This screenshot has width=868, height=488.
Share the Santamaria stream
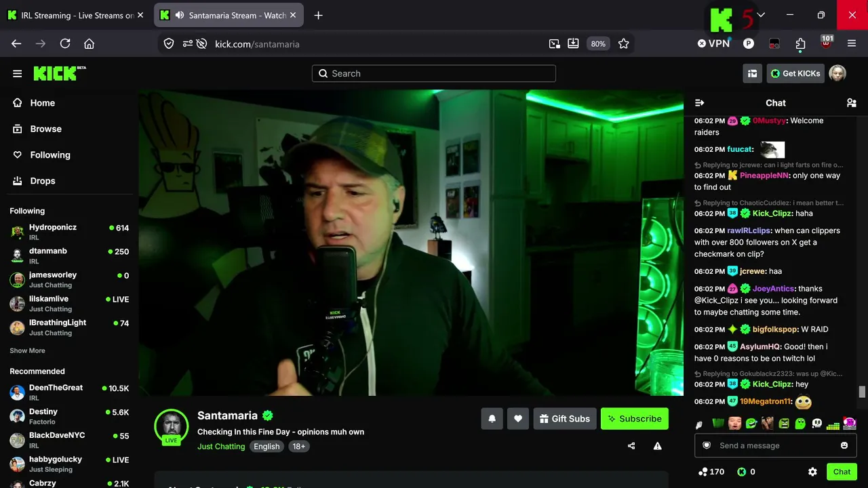pos(631,446)
